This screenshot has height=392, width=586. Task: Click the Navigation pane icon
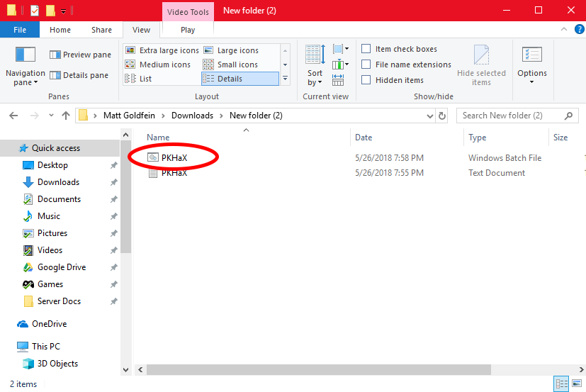point(26,55)
